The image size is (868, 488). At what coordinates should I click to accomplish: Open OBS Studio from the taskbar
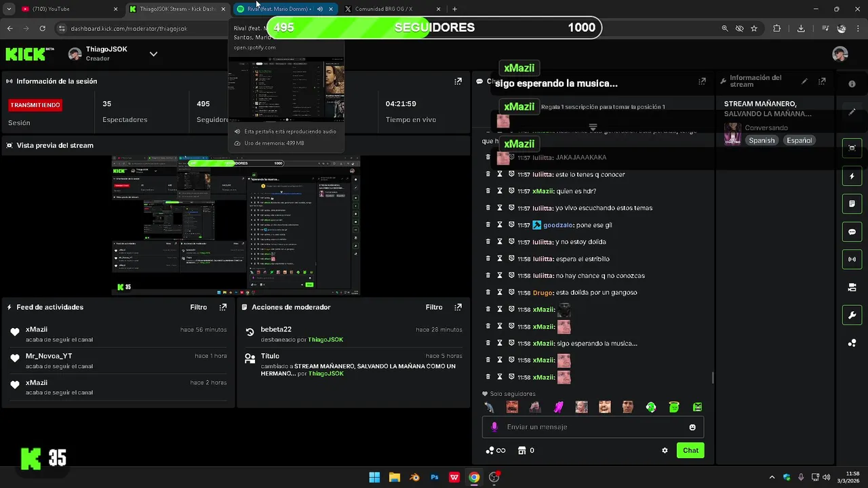click(494, 477)
